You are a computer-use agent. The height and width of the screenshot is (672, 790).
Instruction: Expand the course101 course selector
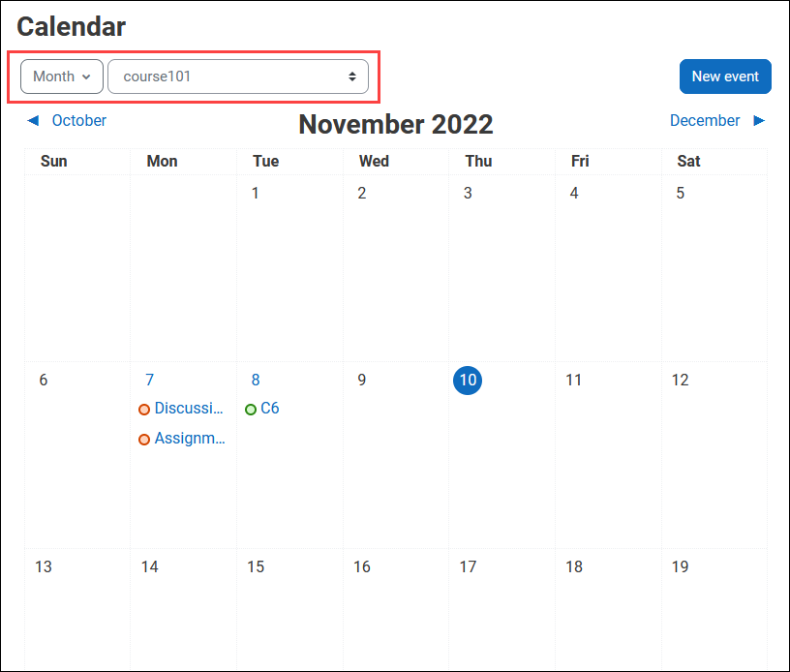238,76
